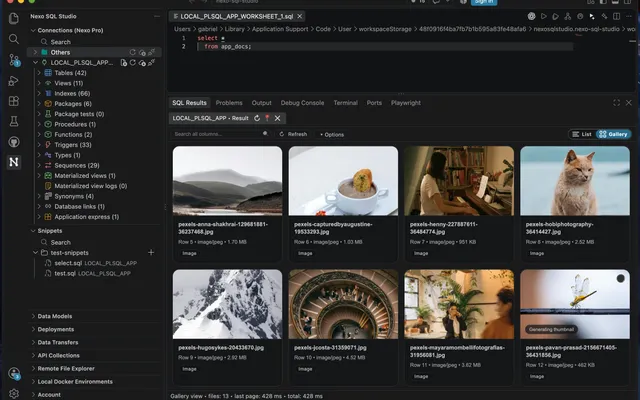Pin the LOCAL_PLSQL_APP result tab

pos(267,118)
